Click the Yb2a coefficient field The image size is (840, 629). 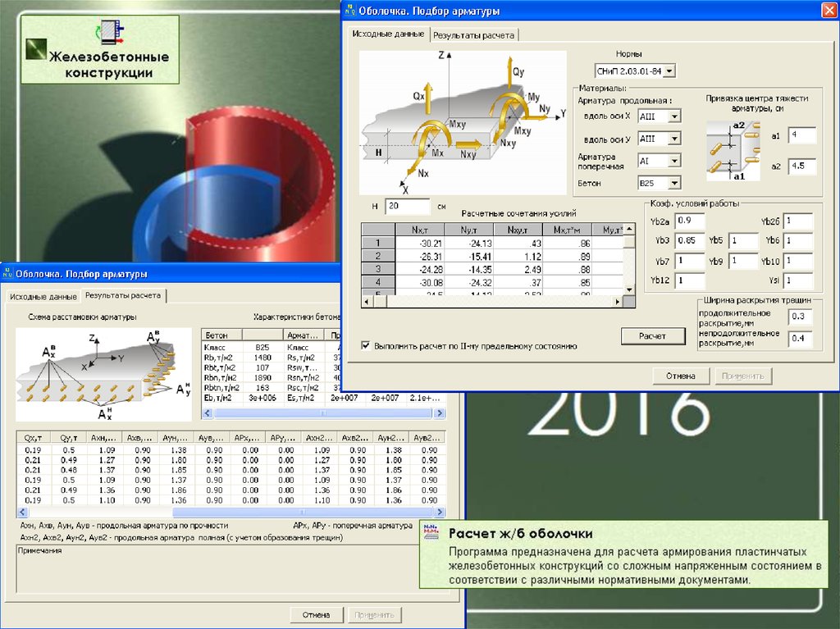(689, 221)
